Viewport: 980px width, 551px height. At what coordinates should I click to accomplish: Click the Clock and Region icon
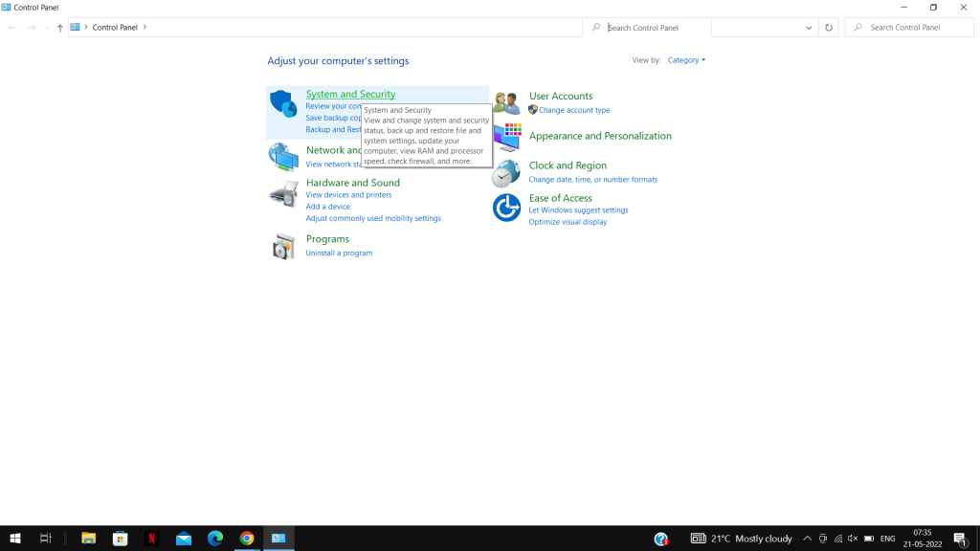tap(507, 173)
